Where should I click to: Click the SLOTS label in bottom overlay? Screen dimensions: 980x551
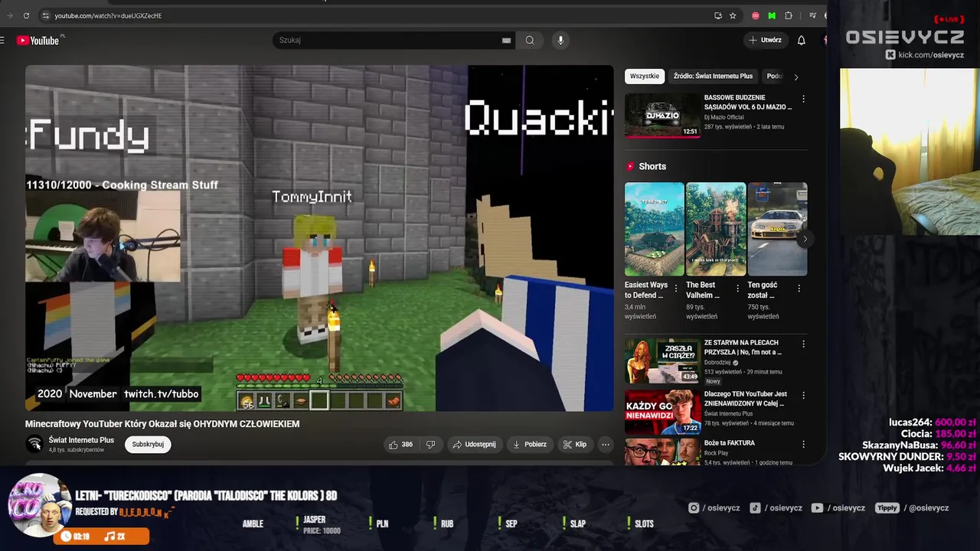[644, 524]
